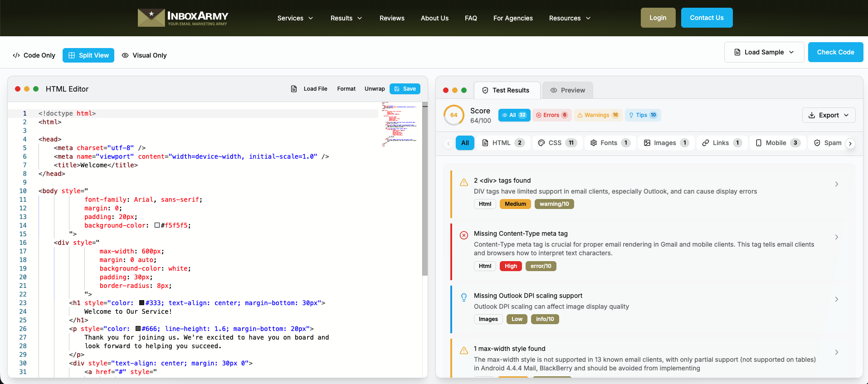Click the editor vertical scrollbar
The width and height of the screenshot is (868, 384).
425,189
